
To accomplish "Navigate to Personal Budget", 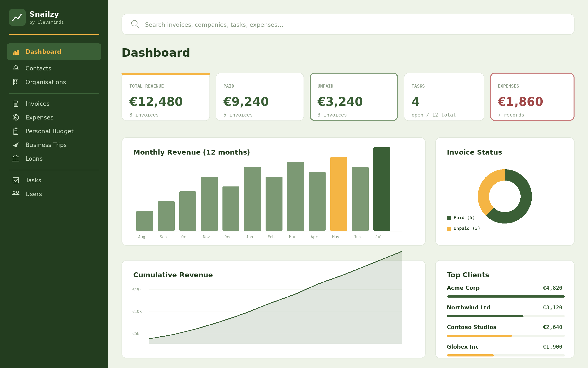I will (x=49, y=131).
